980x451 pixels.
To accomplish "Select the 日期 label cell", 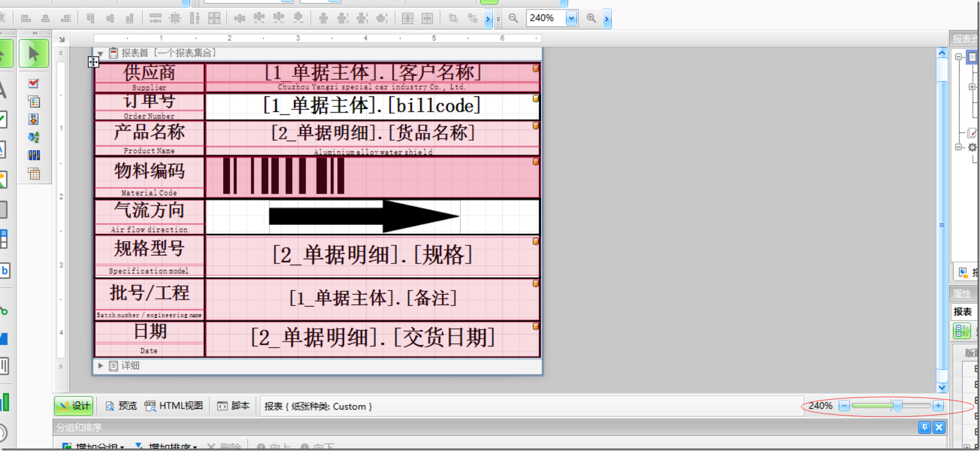I will point(150,333).
